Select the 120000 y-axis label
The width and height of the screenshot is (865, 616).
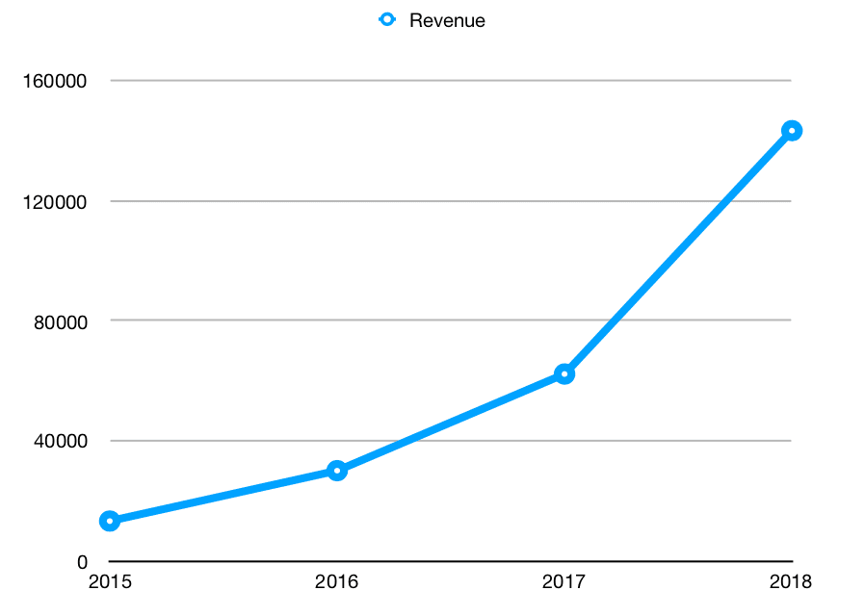pyautogui.click(x=54, y=202)
